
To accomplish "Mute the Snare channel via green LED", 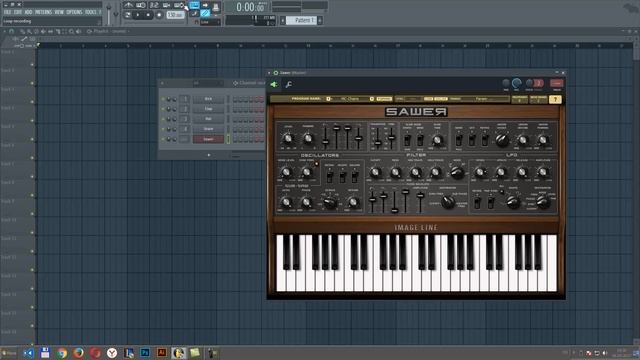I will 163,129.
